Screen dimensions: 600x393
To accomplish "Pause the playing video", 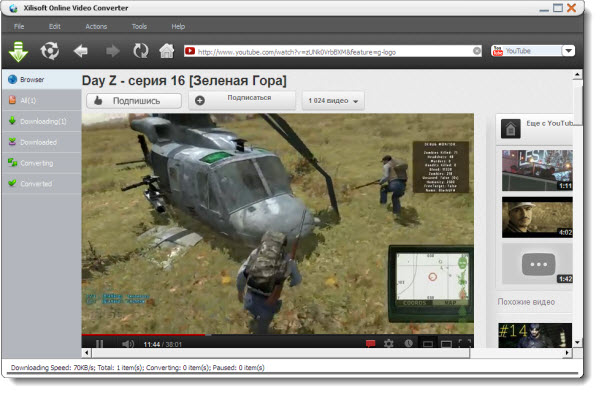I will click(x=99, y=344).
